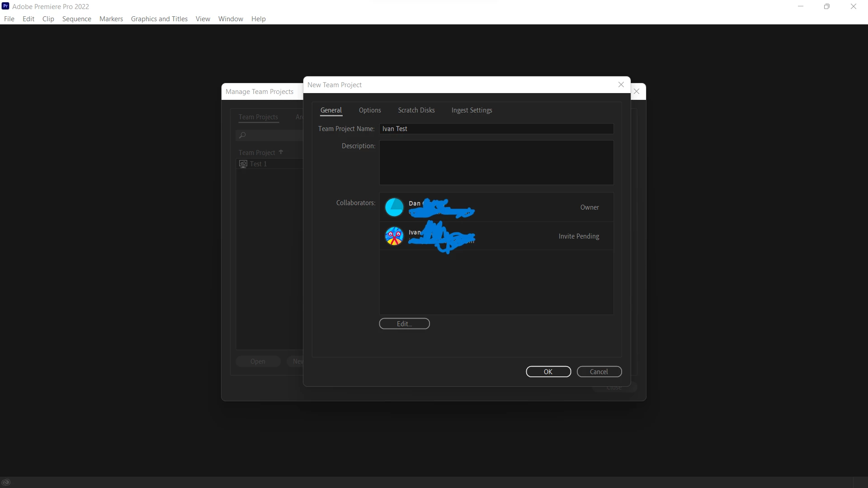Click Dan's cyan collaborator avatar

394,207
